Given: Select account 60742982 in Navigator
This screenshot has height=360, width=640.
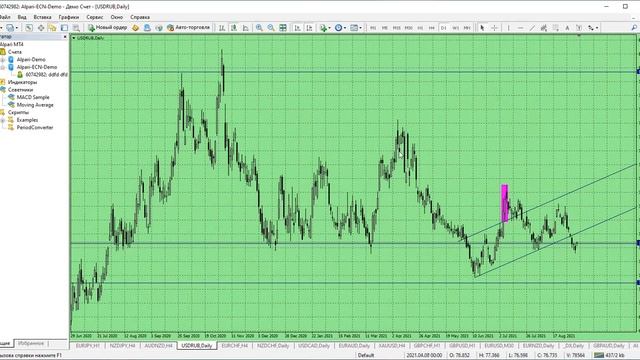Looking at the screenshot, I should pos(46,75).
